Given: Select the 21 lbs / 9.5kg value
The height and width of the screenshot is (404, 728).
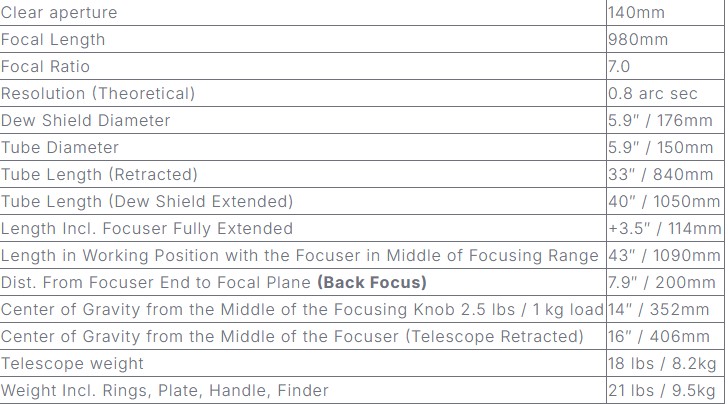Looking at the screenshot, I should [x=660, y=390].
